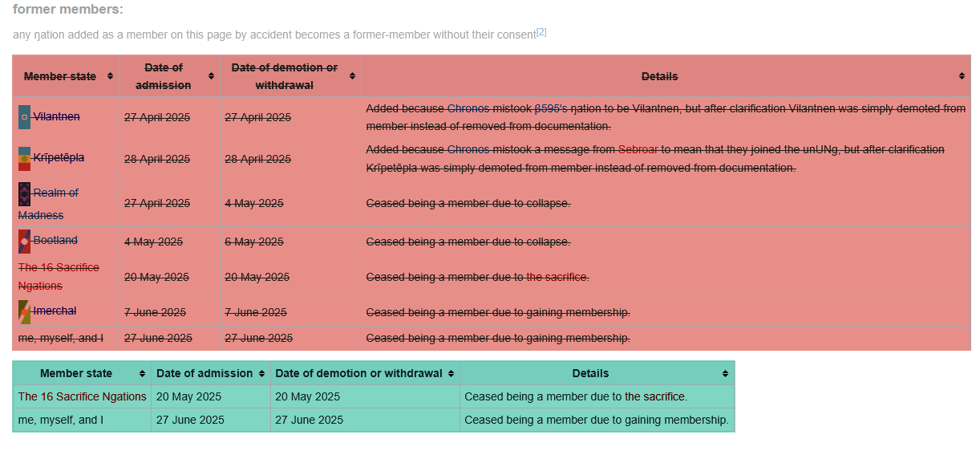The width and height of the screenshot is (980, 451).
Task: Click the Vilantnen flag icon
Action: click(24, 117)
